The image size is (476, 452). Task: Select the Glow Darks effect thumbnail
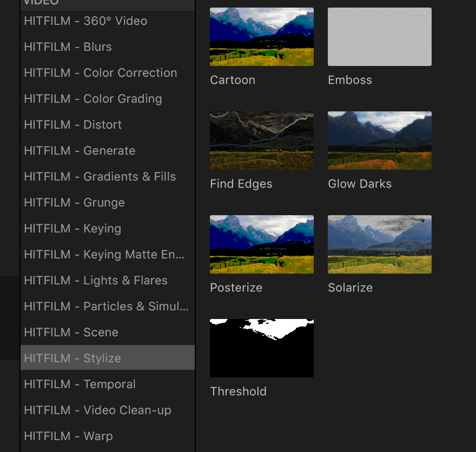(380, 141)
